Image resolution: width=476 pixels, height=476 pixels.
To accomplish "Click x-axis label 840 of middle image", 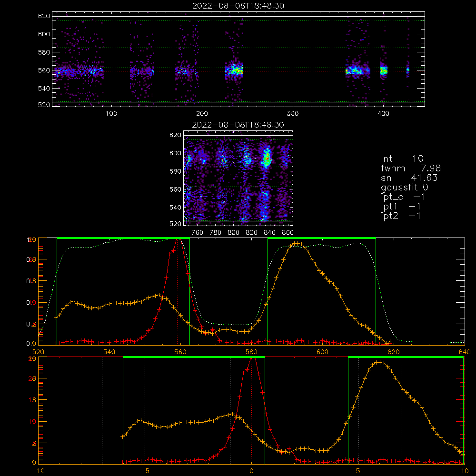I will pos(269,233).
